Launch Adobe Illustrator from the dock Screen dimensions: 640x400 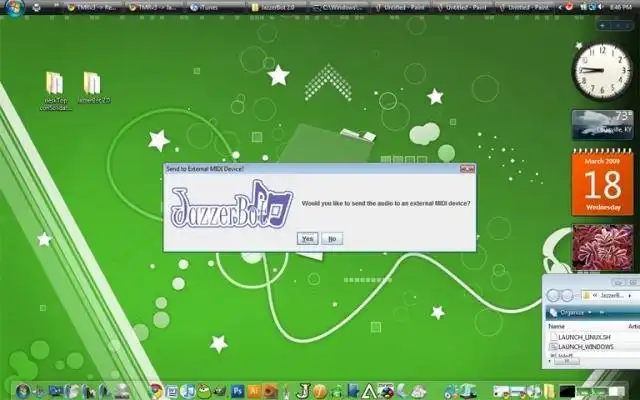pyautogui.click(x=253, y=391)
